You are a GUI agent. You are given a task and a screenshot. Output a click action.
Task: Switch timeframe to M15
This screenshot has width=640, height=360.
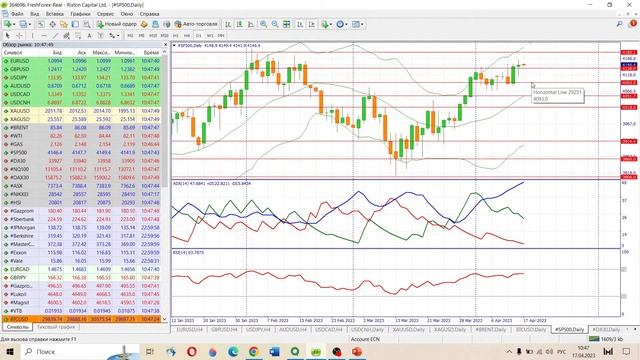(153, 36)
